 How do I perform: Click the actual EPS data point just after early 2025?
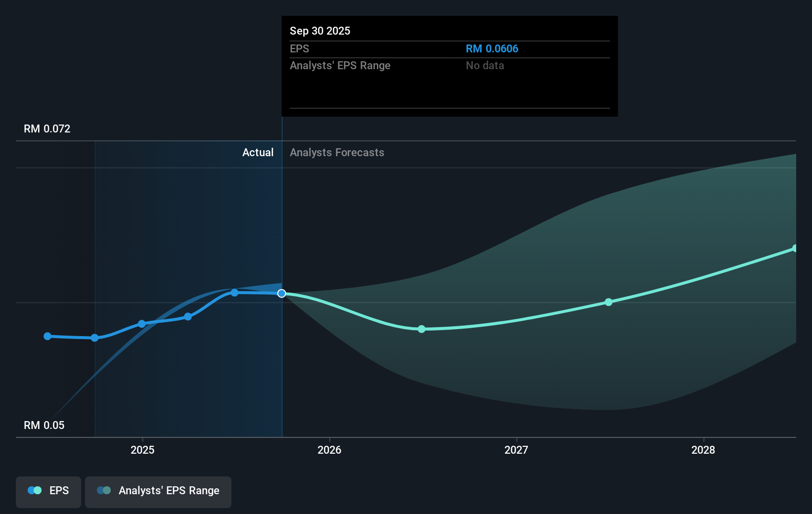click(188, 317)
